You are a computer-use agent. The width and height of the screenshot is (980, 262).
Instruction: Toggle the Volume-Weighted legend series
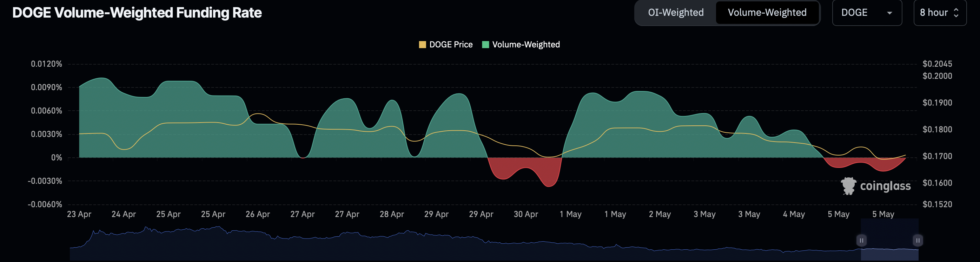click(521, 45)
